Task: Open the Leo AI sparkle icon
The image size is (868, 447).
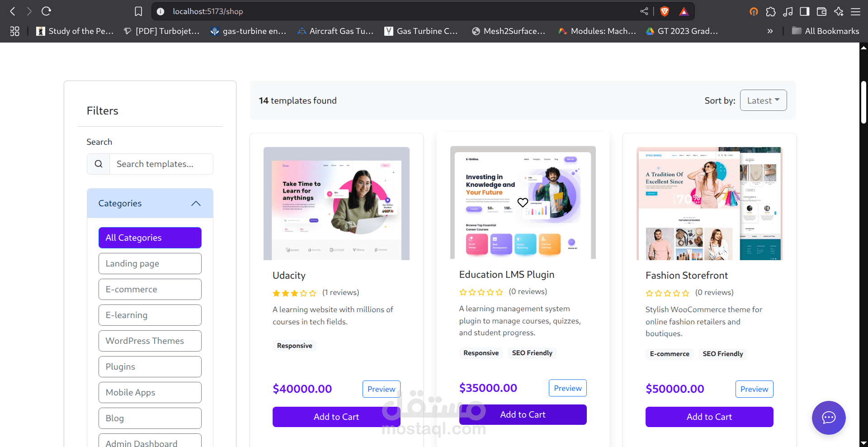Action: 839,12
